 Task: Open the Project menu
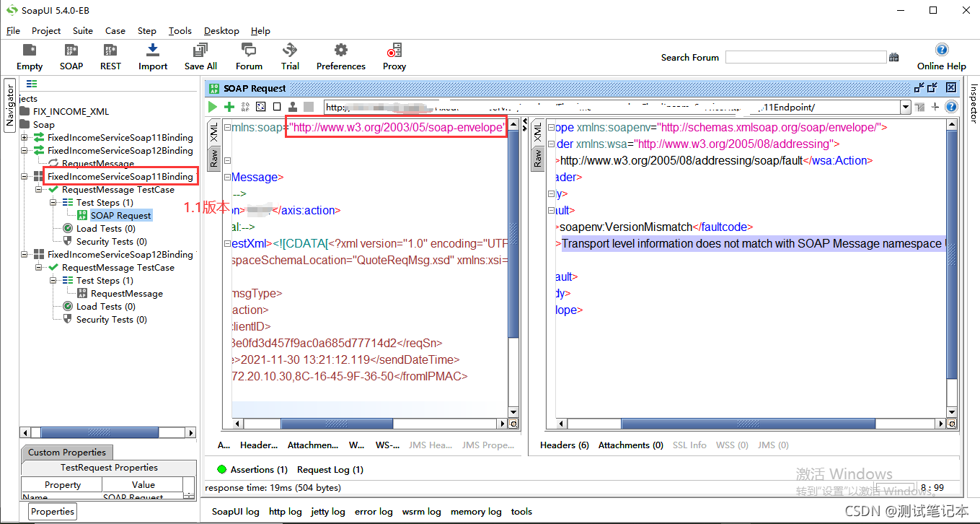pos(46,30)
